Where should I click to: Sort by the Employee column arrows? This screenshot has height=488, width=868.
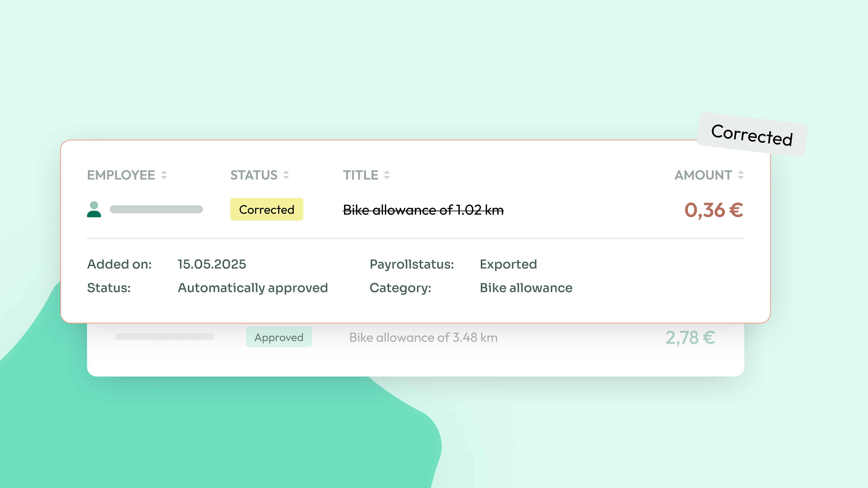click(x=164, y=175)
